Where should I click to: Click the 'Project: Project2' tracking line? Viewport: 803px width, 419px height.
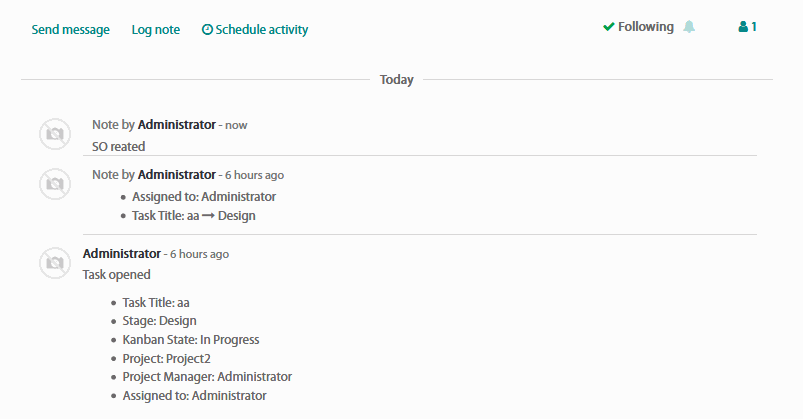pos(166,358)
